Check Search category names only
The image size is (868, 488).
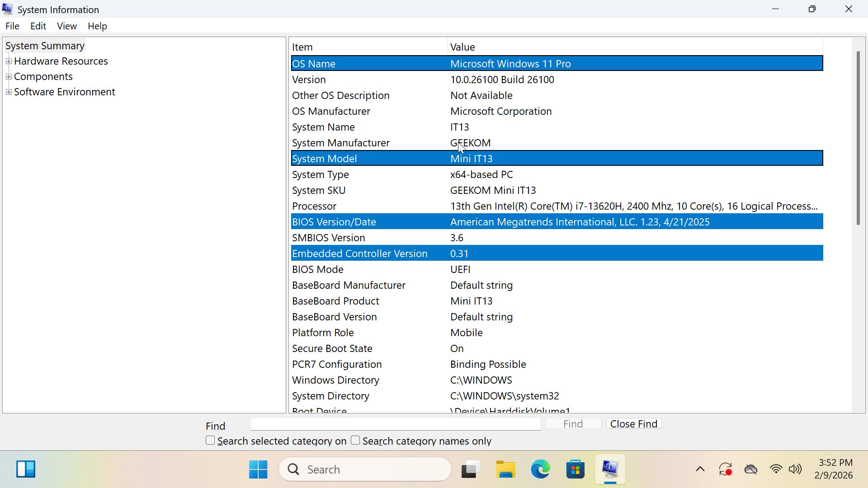coord(355,441)
